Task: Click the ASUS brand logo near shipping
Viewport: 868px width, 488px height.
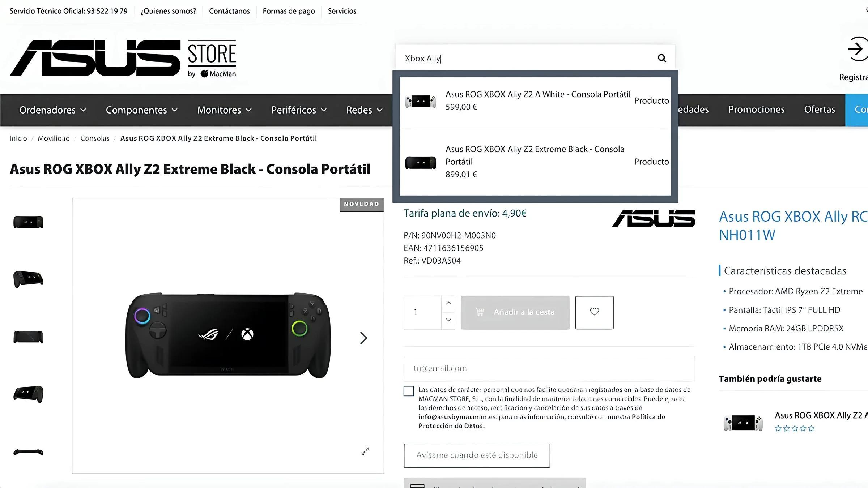Action: [x=654, y=218]
